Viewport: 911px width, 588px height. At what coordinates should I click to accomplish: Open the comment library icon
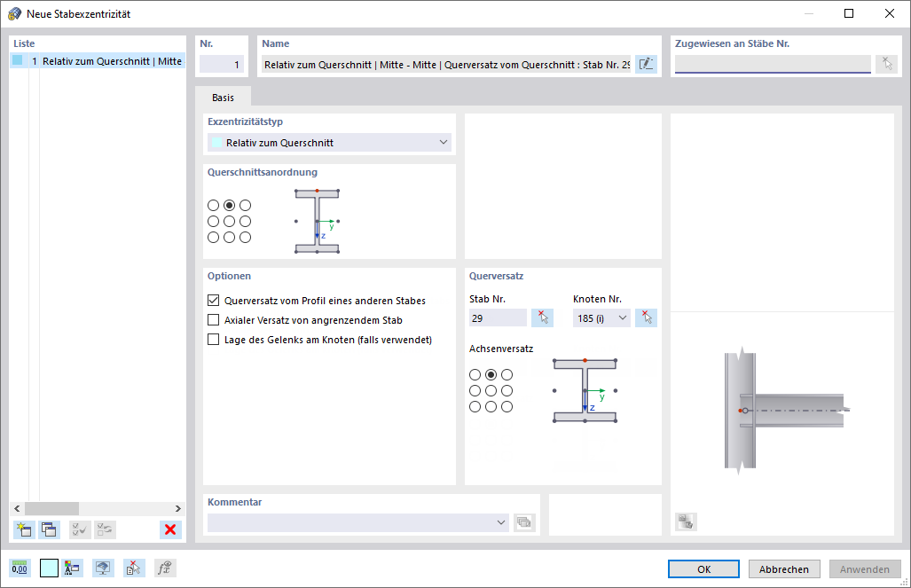tap(524, 521)
